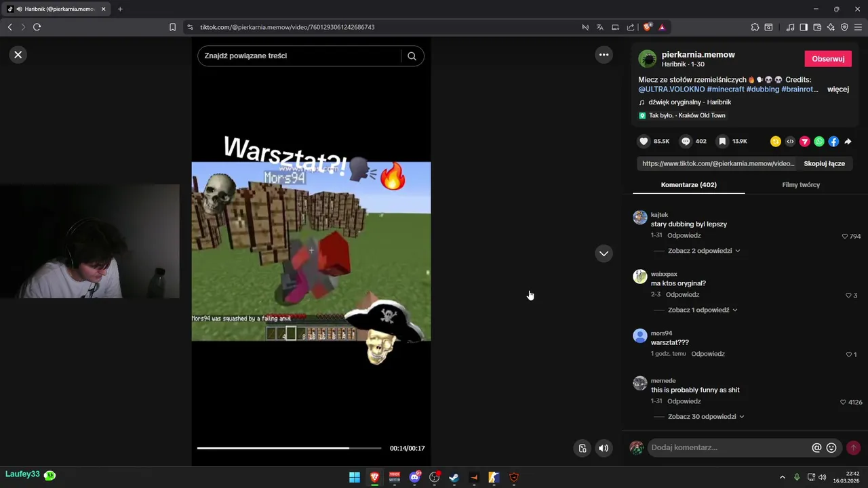Open browser extensions puzzle icon
868x488 pixels.
[755, 27]
